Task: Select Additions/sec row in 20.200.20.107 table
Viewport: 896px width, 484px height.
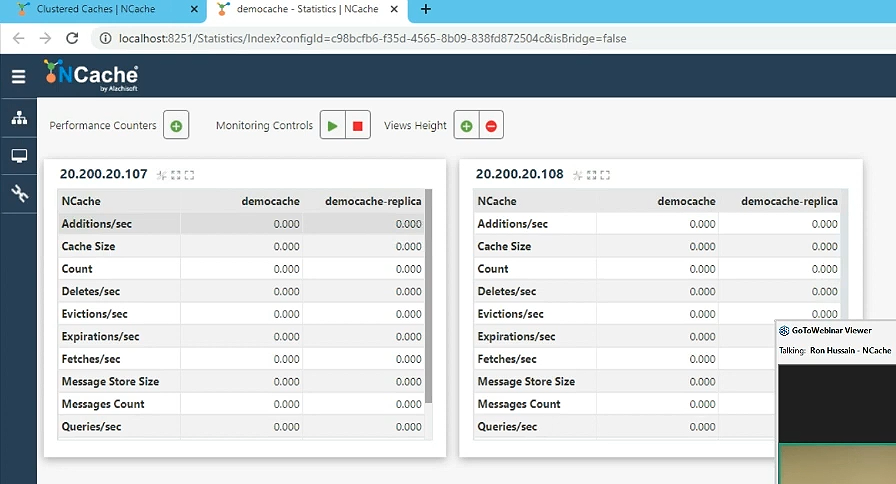Action: tap(241, 224)
